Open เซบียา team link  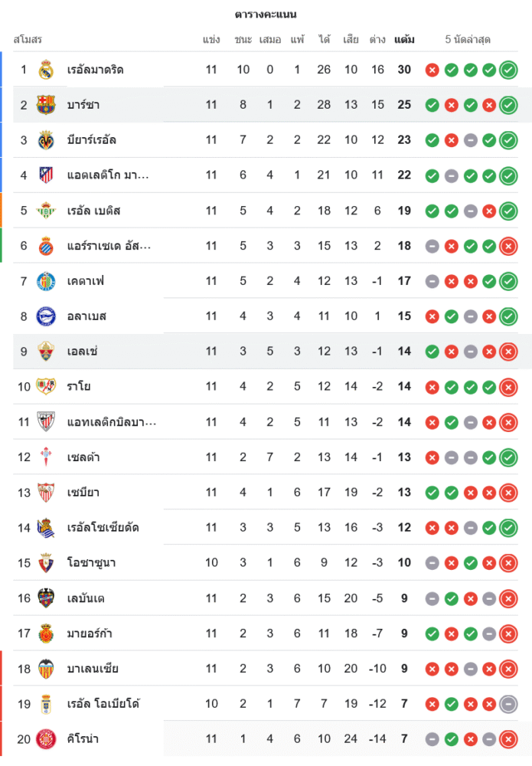(x=83, y=493)
